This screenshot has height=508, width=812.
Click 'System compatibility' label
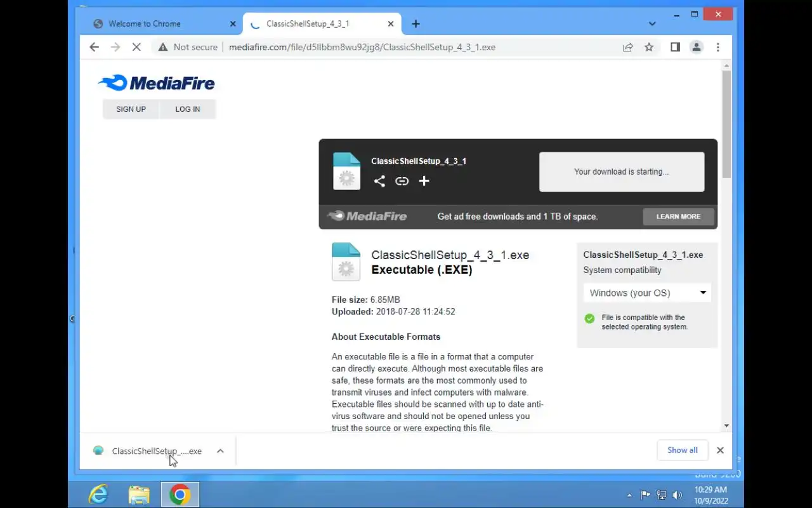622,270
